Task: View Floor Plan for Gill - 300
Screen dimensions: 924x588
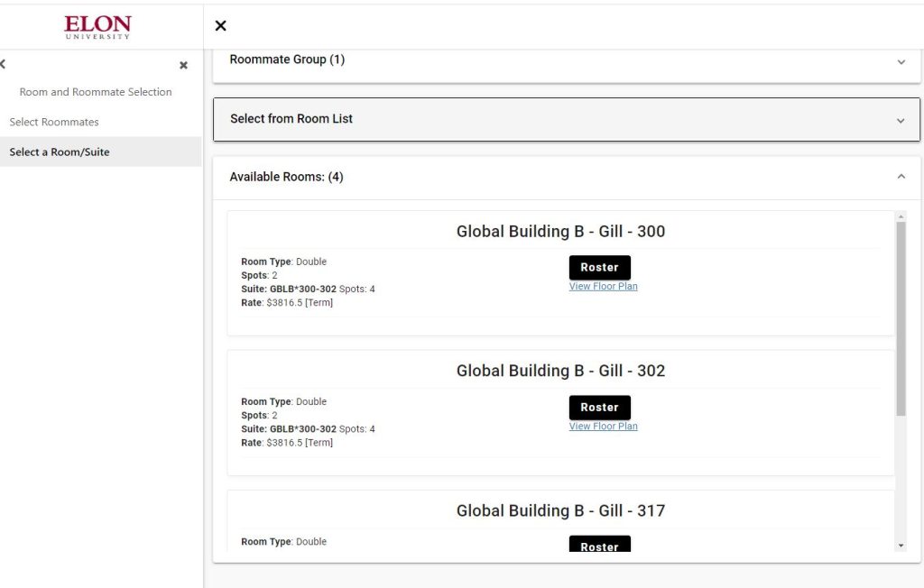Action: point(603,287)
